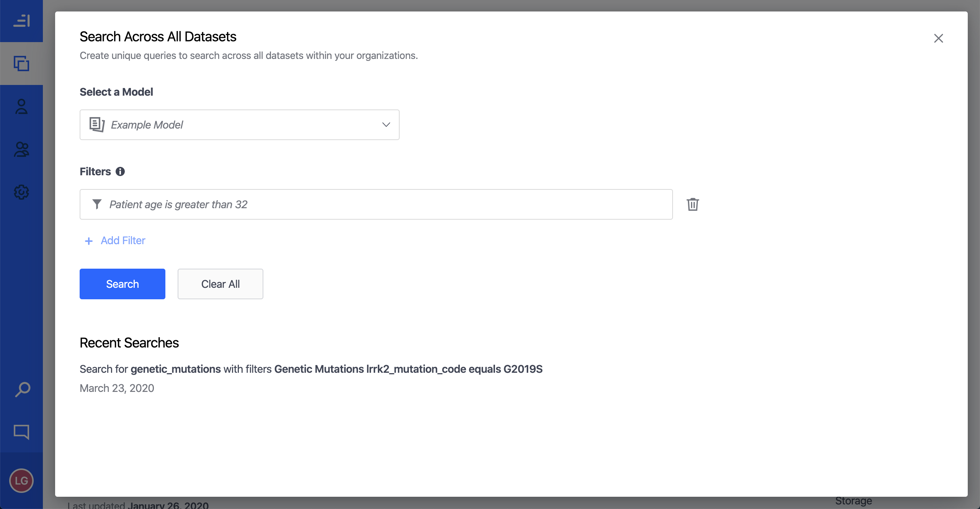Delete the filter with trash icon
The width and height of the screenshot is (980, 509).
tap(693, 204)
